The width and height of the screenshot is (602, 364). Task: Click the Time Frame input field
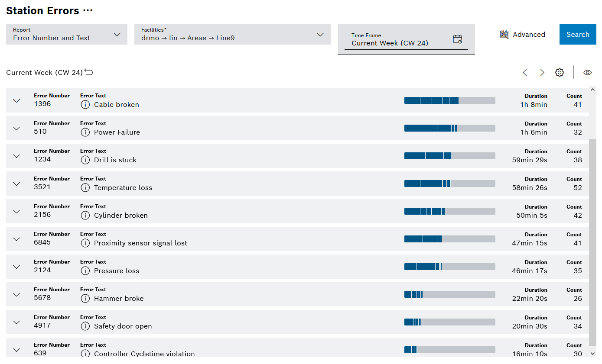(x=399, y=43)
